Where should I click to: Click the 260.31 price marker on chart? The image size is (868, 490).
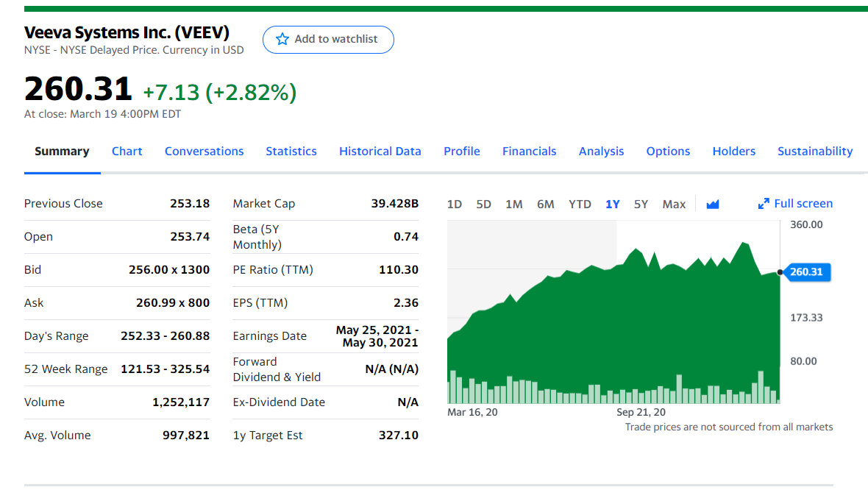[x=806, y=271]
